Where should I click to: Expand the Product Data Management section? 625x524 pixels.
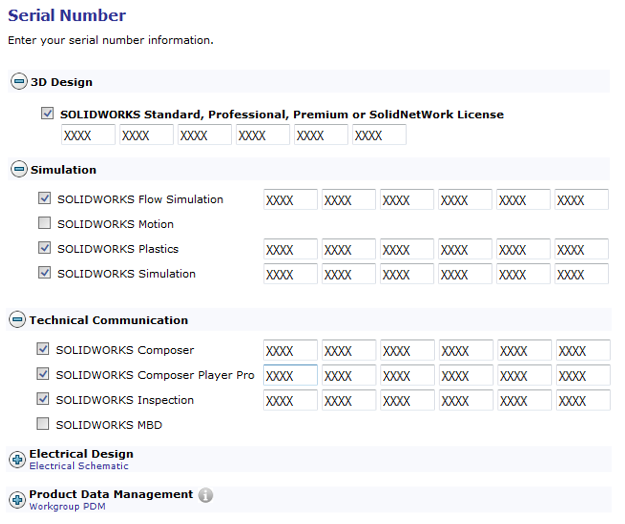coord(17,500)
